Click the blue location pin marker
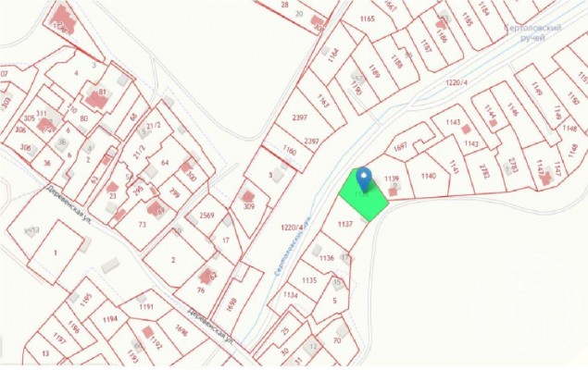This screenshot has width=588, height=370. pos(363,179)
